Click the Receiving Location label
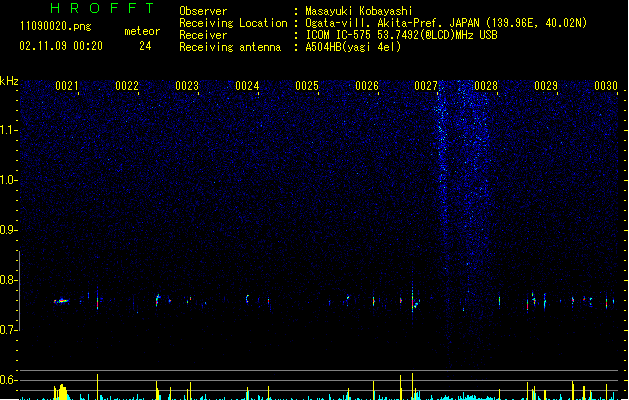The image size is (629, 400). point(233,23)
